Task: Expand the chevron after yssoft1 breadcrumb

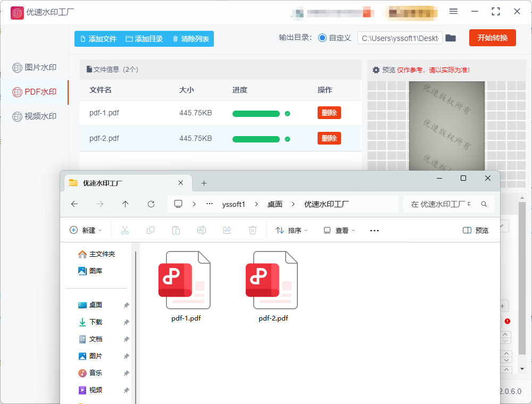Action: click(x=256, y=204)
